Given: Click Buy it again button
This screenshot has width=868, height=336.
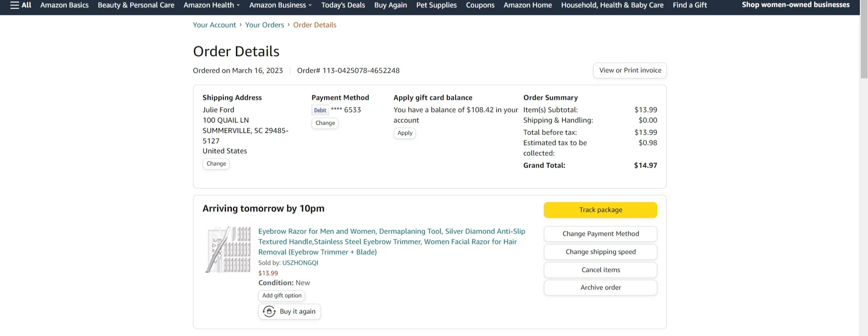Looking at the screenshot, I should point(289,312).
